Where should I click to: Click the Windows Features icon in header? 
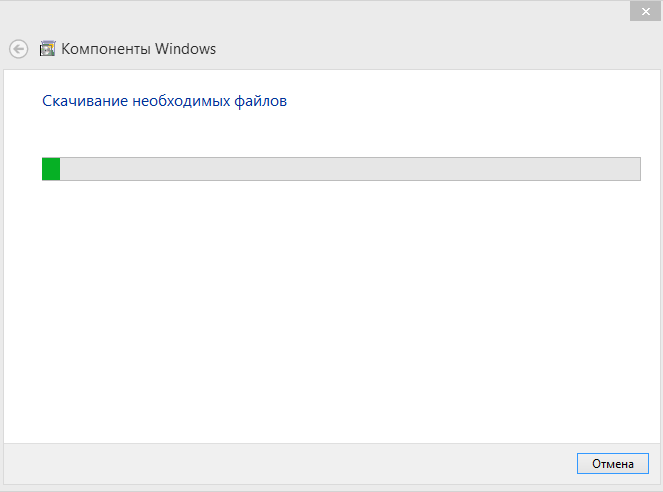point(47,48)
